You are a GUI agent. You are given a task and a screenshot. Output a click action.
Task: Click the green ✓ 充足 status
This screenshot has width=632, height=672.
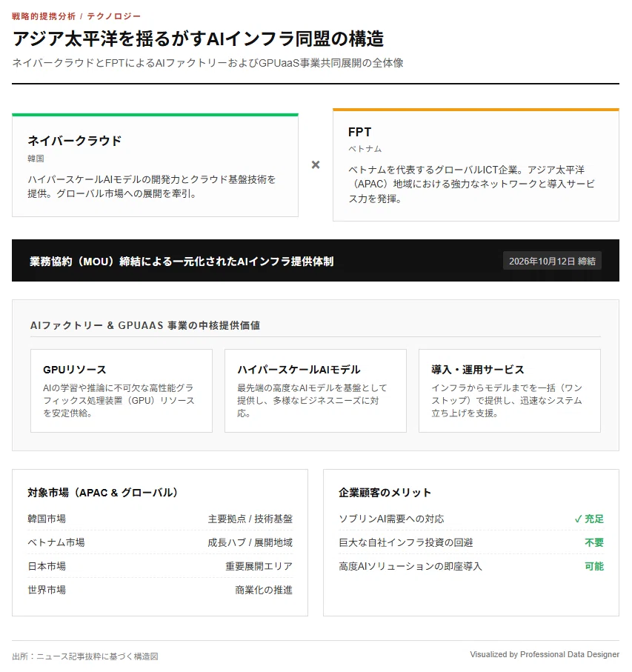coord(589,519)
